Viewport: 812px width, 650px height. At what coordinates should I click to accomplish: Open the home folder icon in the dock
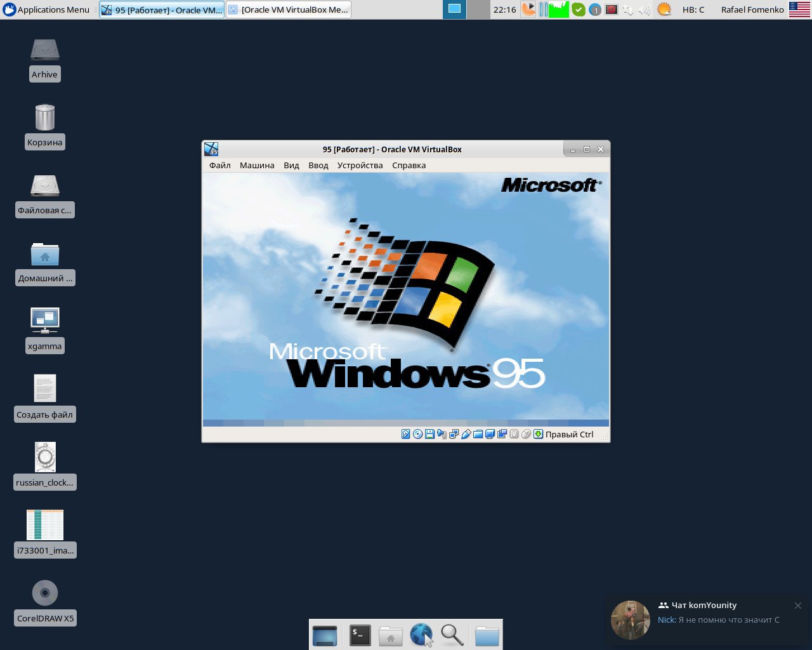tap(391, 635)
